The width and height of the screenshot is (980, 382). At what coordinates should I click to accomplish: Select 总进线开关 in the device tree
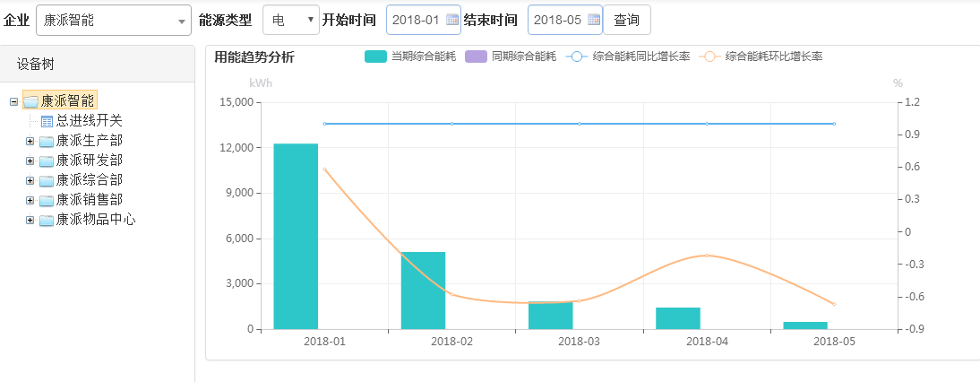pos(89,120)
